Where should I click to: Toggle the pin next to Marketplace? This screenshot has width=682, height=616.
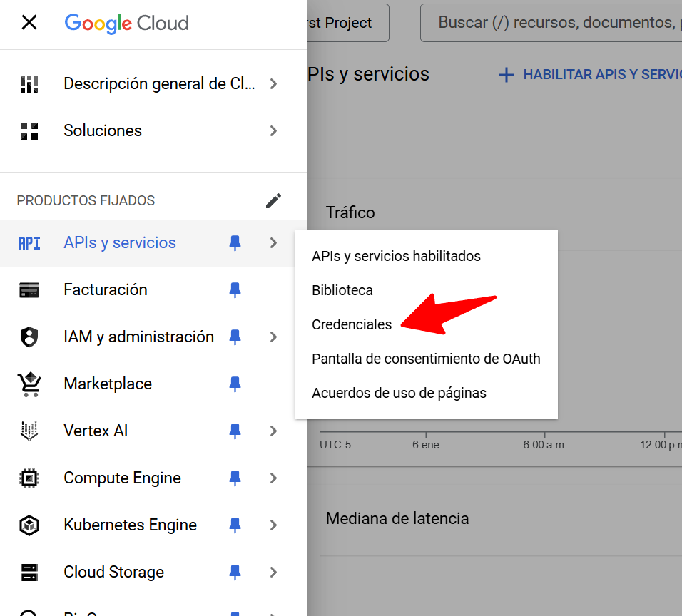point(235,384)
